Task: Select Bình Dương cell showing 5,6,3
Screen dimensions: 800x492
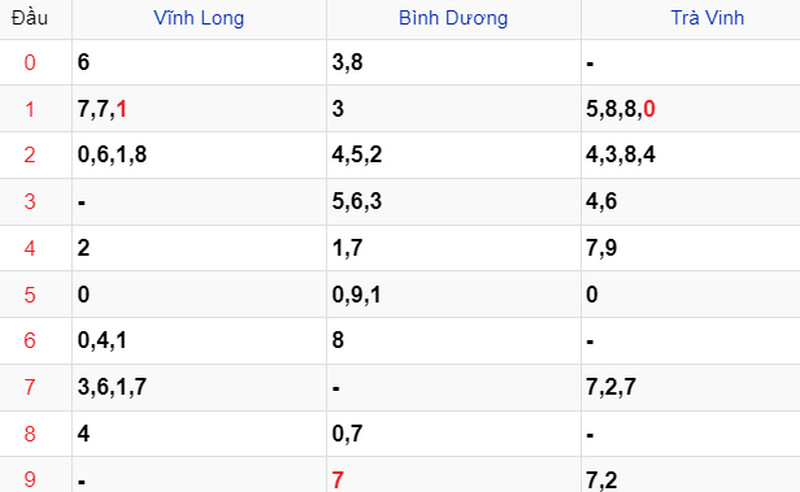Action: coord(355,202)
